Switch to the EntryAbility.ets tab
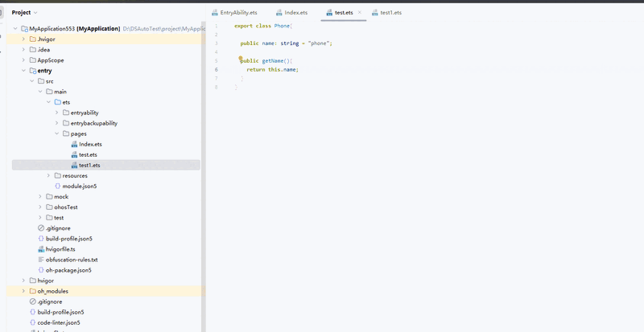Image resolution: width=644 pixels, height=332 pixels. pyautogui.click(x=237, y=13)
